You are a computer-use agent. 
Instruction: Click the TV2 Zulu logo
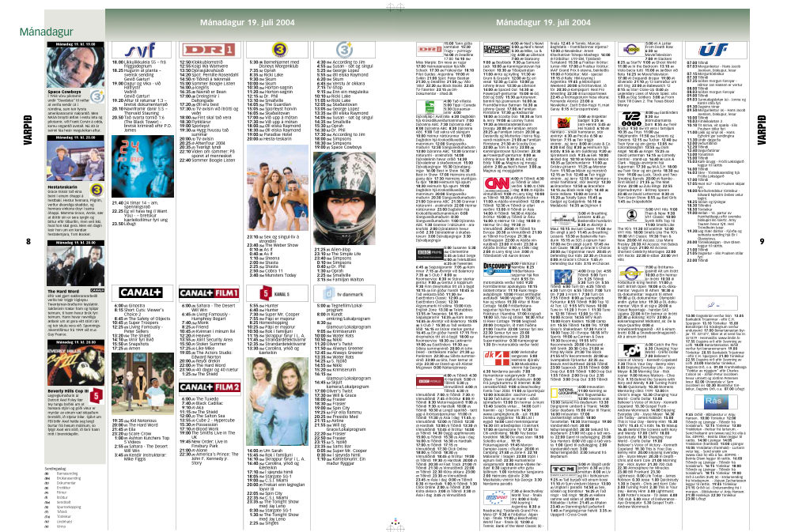[x=631, y=119]
